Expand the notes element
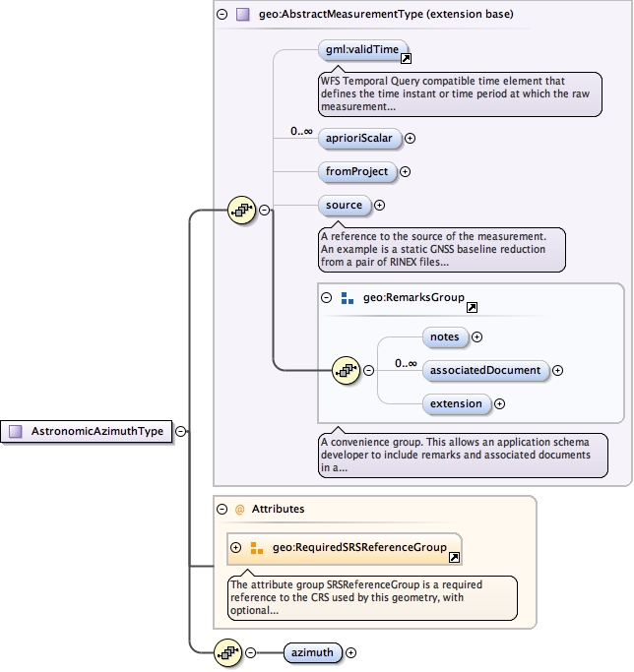Screen dimensions: 634x672 pos(477,336)
